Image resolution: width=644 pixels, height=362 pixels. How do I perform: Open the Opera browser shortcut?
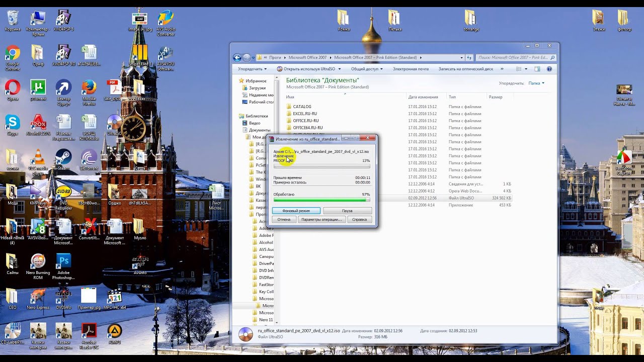point(13,90)
